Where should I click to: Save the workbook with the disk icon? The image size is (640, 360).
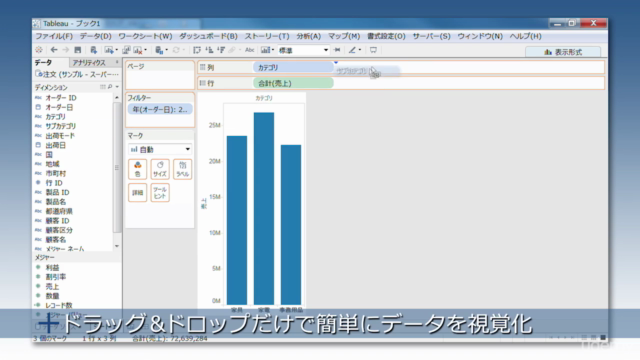pyautogui.click(x=78, y=50)
